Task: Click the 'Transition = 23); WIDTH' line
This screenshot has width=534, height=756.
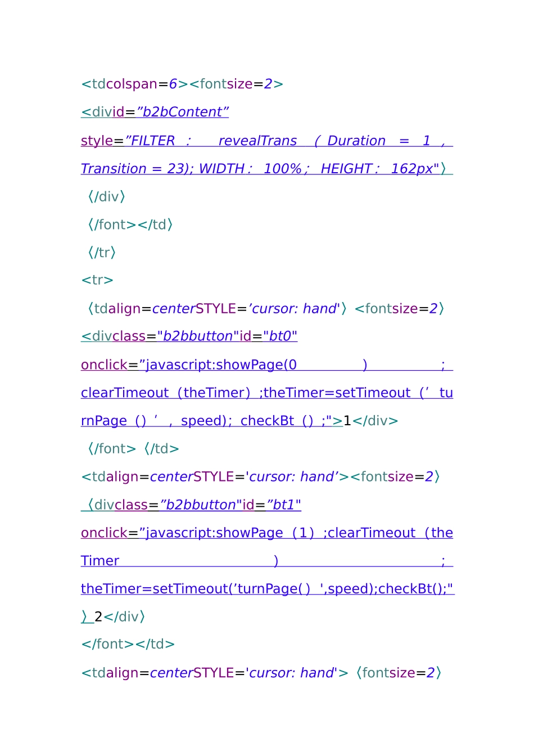Action: point(267,169)
